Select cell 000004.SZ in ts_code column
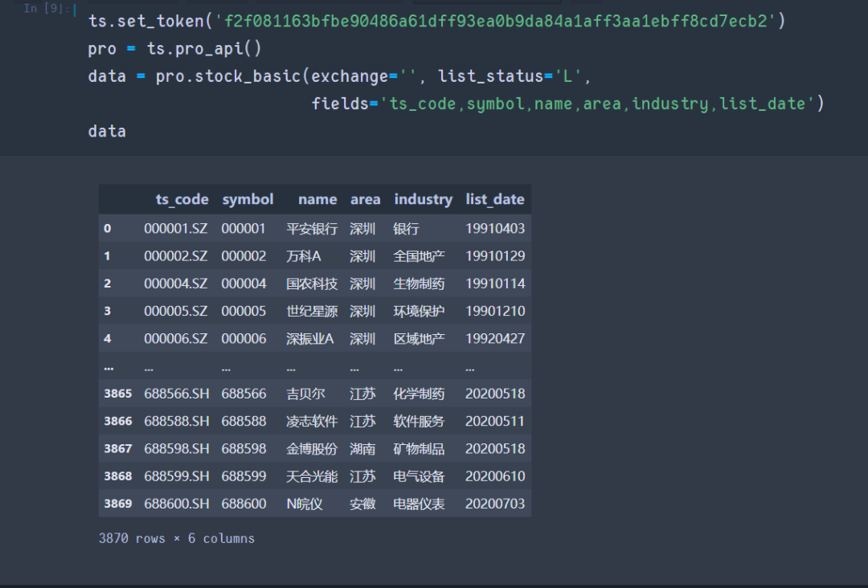 coord(175,284)
